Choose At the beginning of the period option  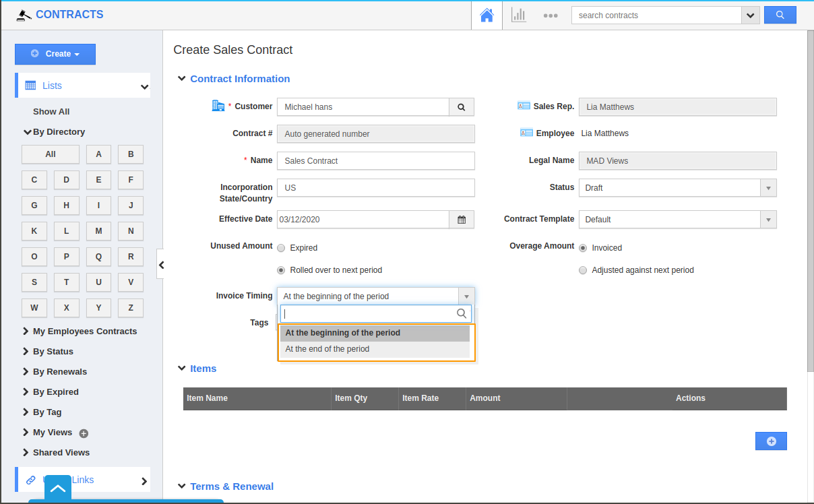375,333
